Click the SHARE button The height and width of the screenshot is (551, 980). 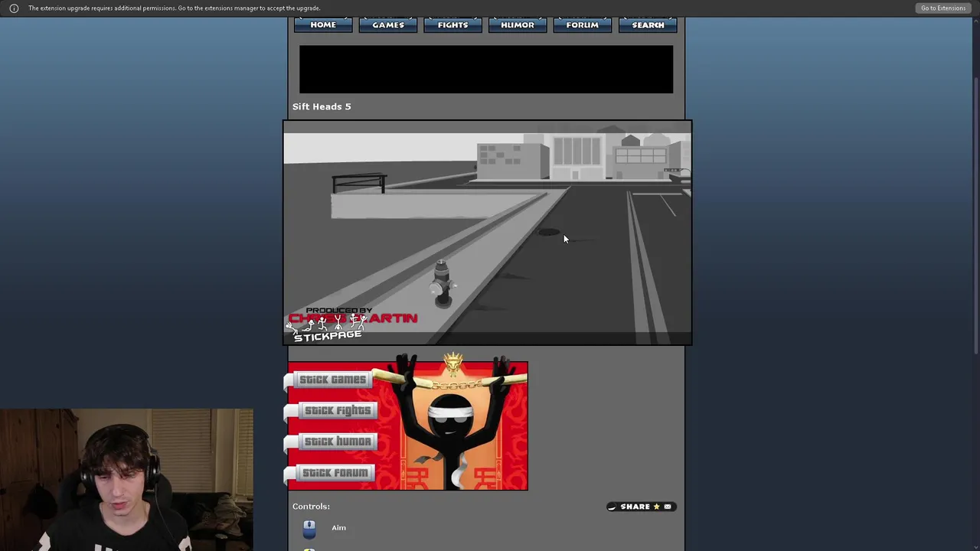(641, 507)
